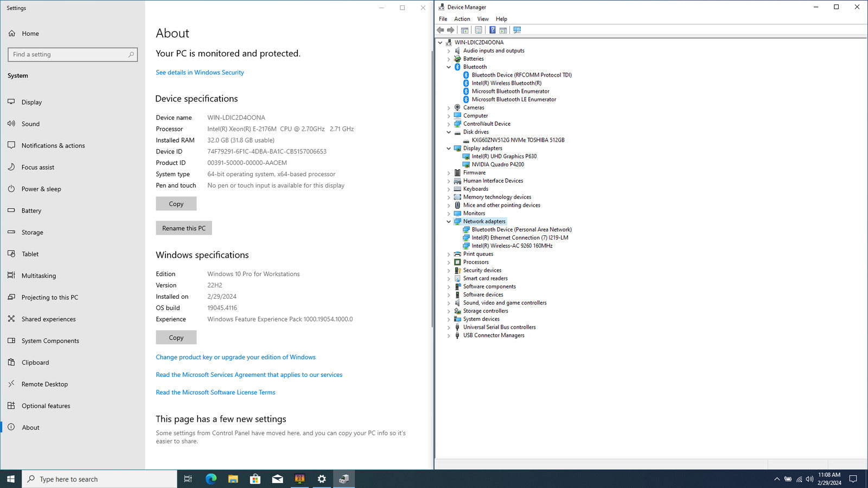868x488 pixels.
Task: Click Show/Hide Action Pane toolbar icon
Action: tap(503, 30)
